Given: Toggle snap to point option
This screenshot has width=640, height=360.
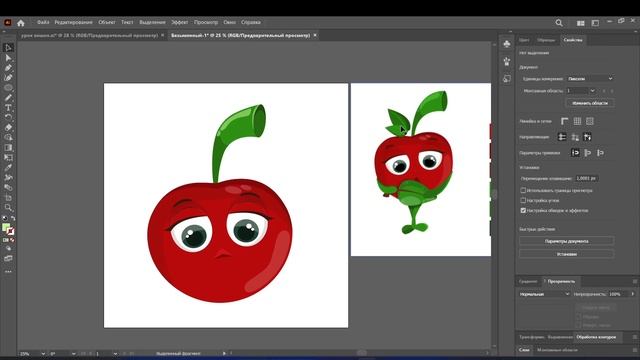Looking at the screenshot, I should 575,153.
